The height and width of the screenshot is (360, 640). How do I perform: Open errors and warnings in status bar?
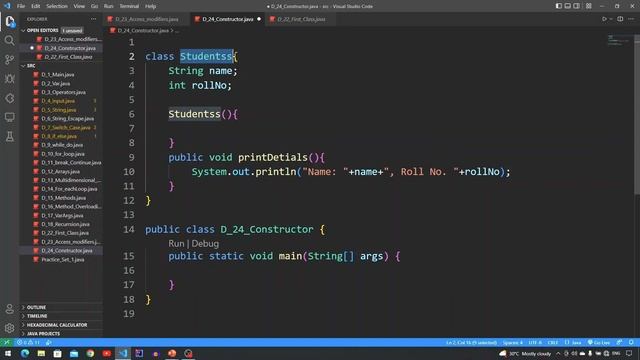28,342
